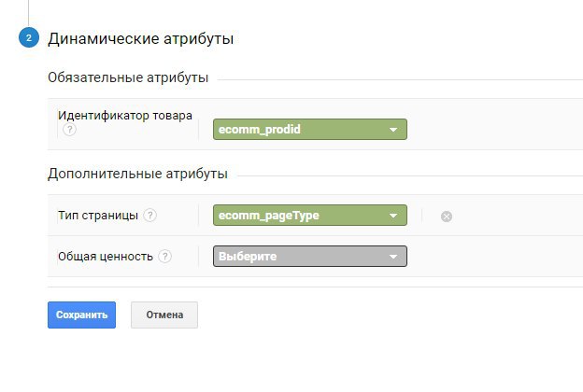Show help for Общая ценность
The width and height of the screenshot is (583, 392).
pyautogui.click(x=165, y=256)
